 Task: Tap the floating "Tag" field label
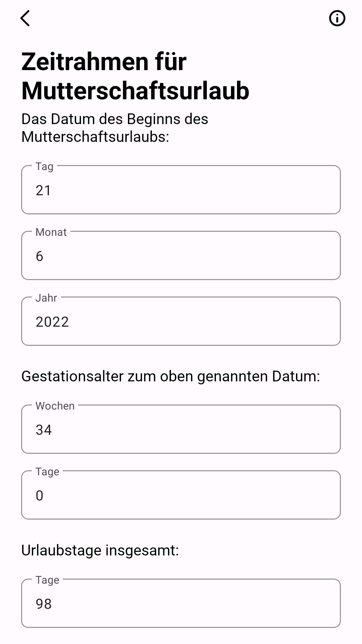(45, 166)
